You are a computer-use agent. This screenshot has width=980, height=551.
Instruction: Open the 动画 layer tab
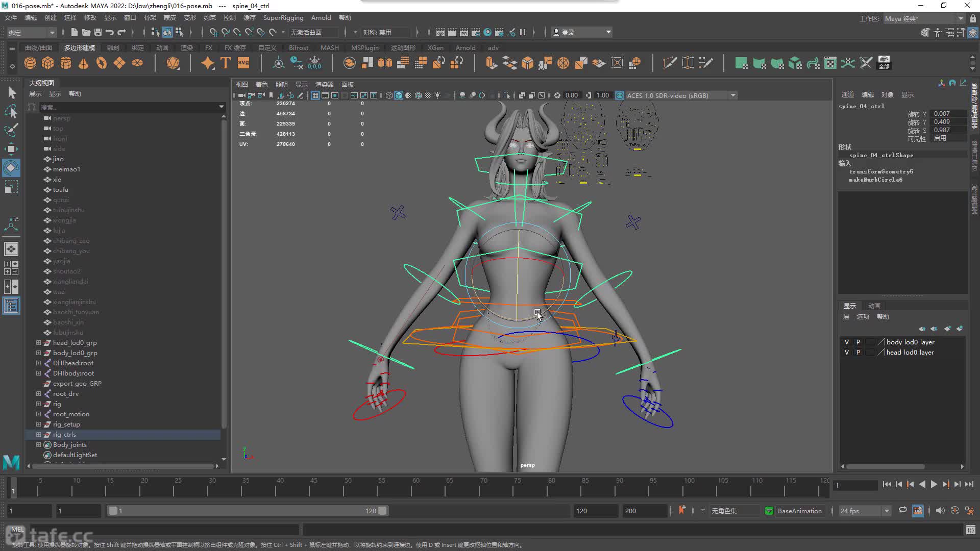pos(874,306)
